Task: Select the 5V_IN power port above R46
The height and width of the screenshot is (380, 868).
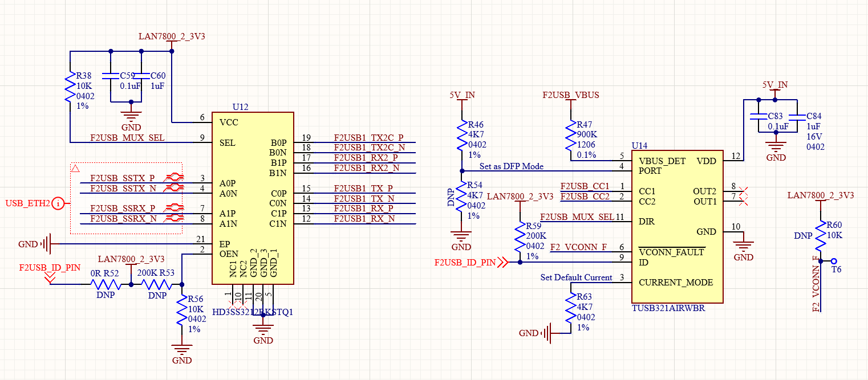Action: click(462, 98)
